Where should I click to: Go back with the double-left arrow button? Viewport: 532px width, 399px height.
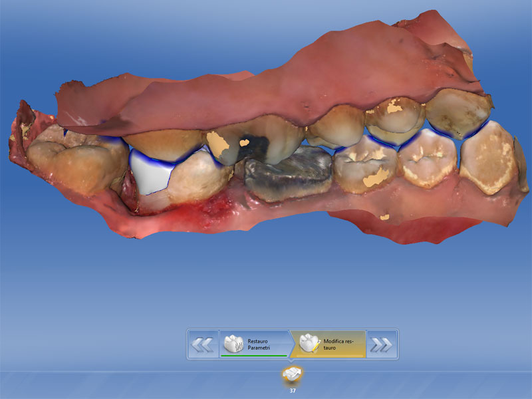point(203,344)
